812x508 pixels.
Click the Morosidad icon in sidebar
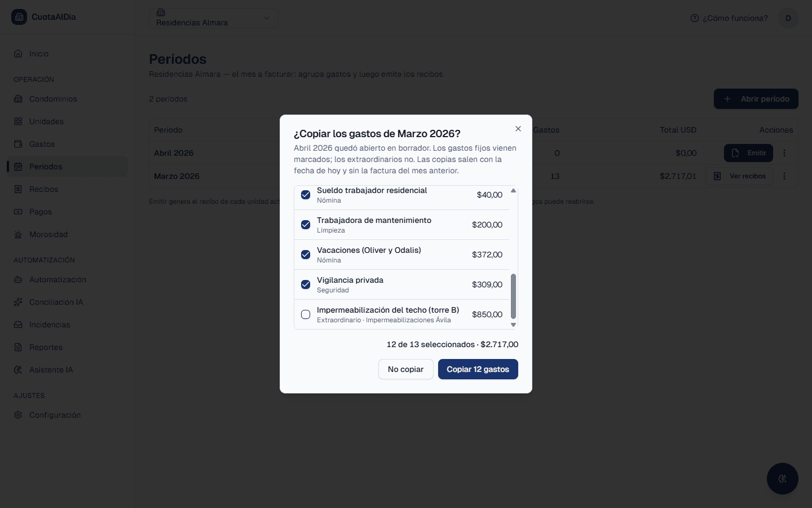click(x=18, y=234)
